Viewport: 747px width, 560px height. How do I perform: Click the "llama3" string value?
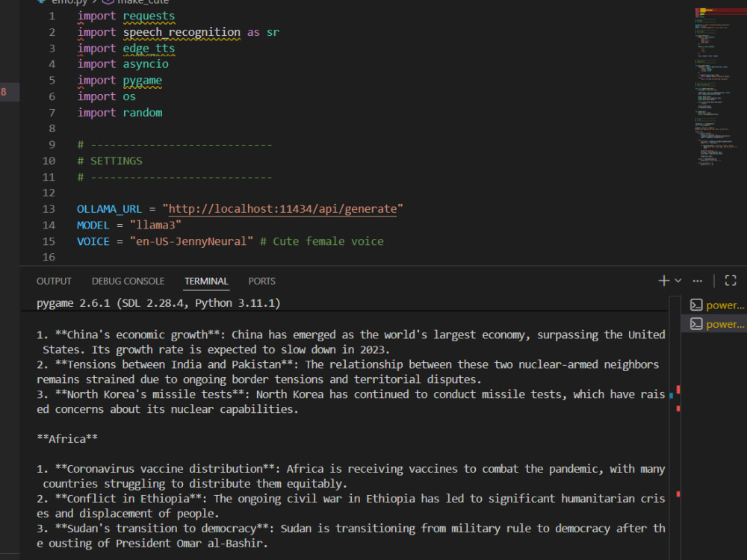[155, 225]
